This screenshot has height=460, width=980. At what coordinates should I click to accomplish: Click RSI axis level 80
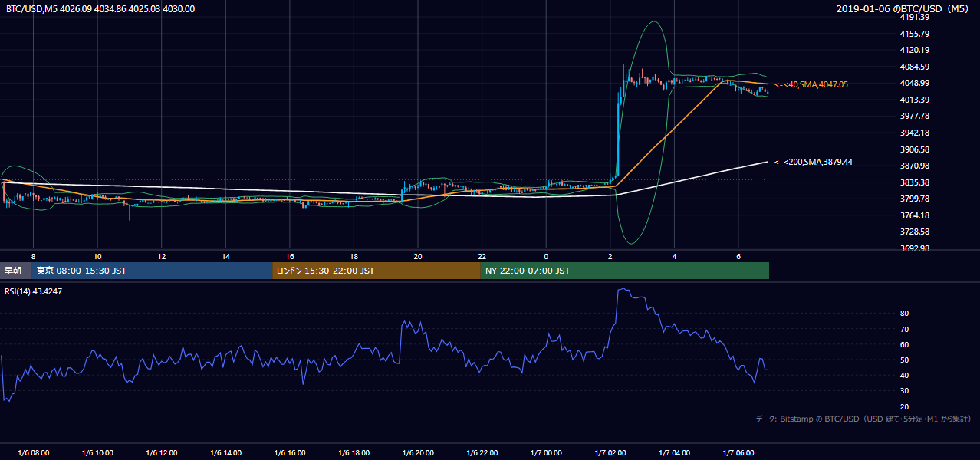point(905,314)
